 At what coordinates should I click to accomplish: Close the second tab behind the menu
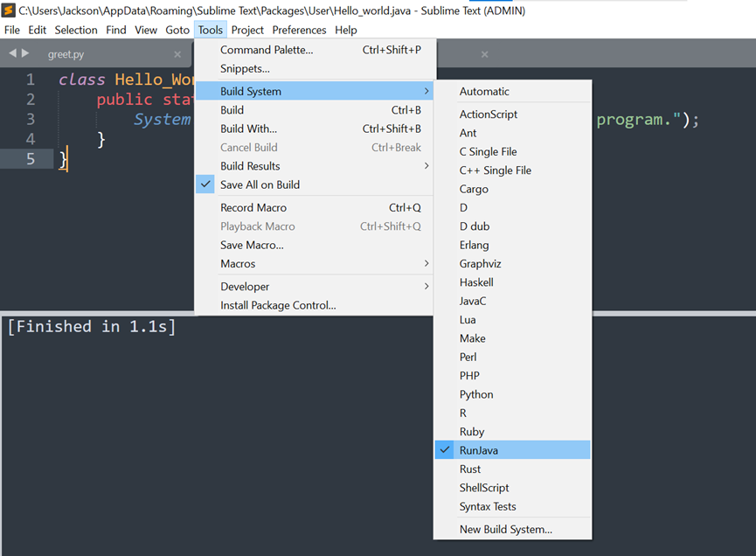(484, 54)
